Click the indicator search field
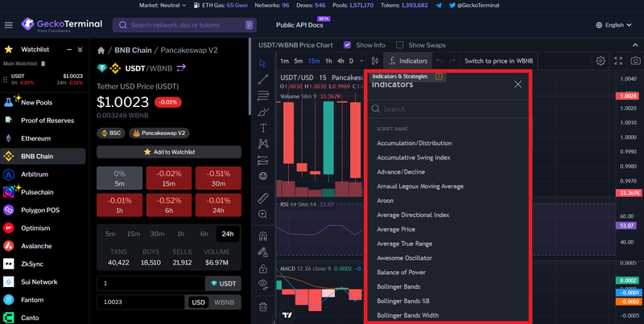The width and height of the screenshot is (644, 324). pos(448,109)
